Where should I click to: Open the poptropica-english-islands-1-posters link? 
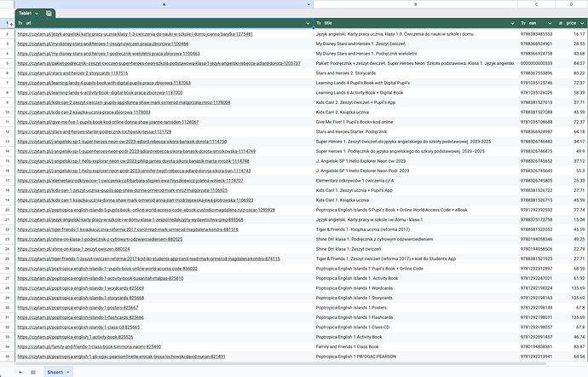(x=78, y=308)
